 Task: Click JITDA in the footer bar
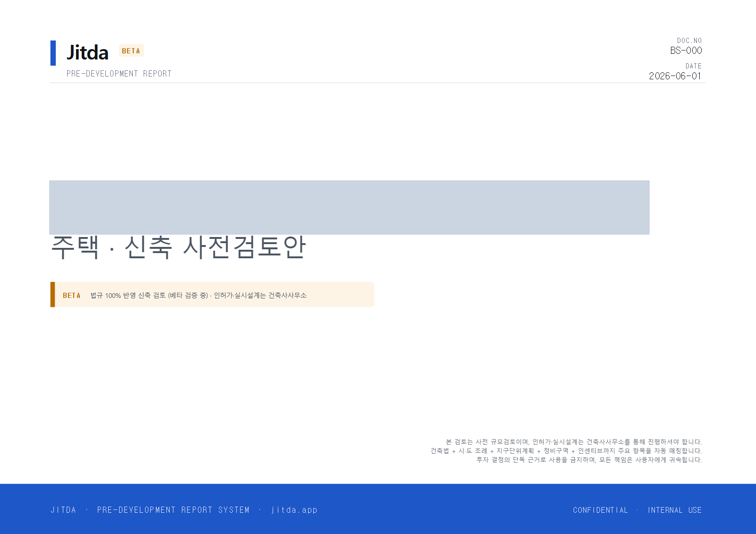pos(63,510)
